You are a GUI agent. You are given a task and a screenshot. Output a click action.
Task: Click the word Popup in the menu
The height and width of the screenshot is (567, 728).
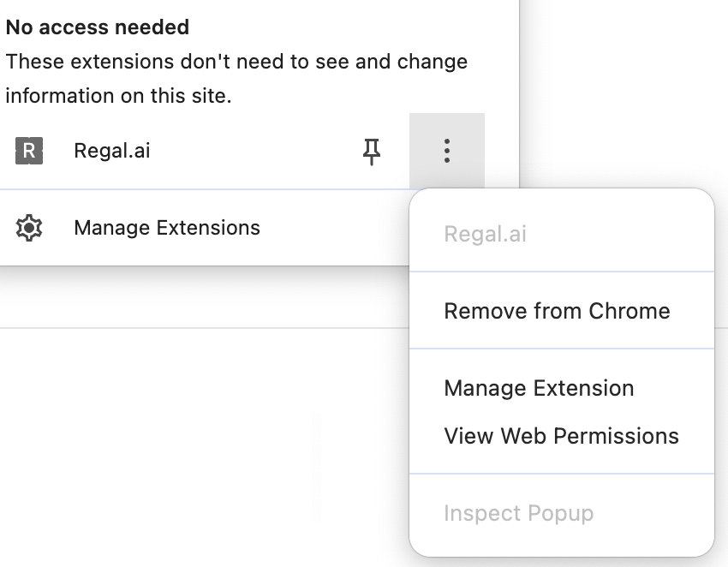pos(560,514)
